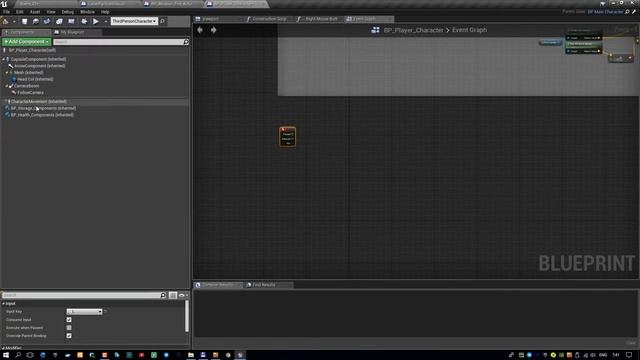Select the orange-highlighted input event node
640x360 pixels.
288,136
